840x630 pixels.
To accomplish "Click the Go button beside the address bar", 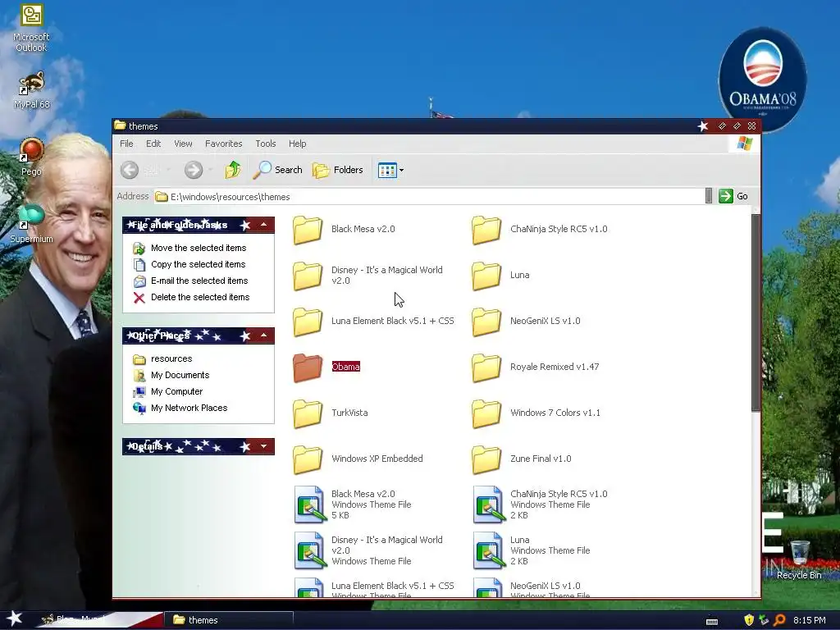I will click(733, 196).
